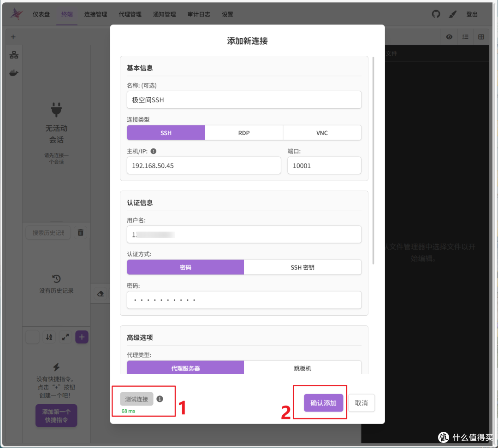Select SSH connection type
Screen dimensions: 498x448
click(x=166, y=133)
